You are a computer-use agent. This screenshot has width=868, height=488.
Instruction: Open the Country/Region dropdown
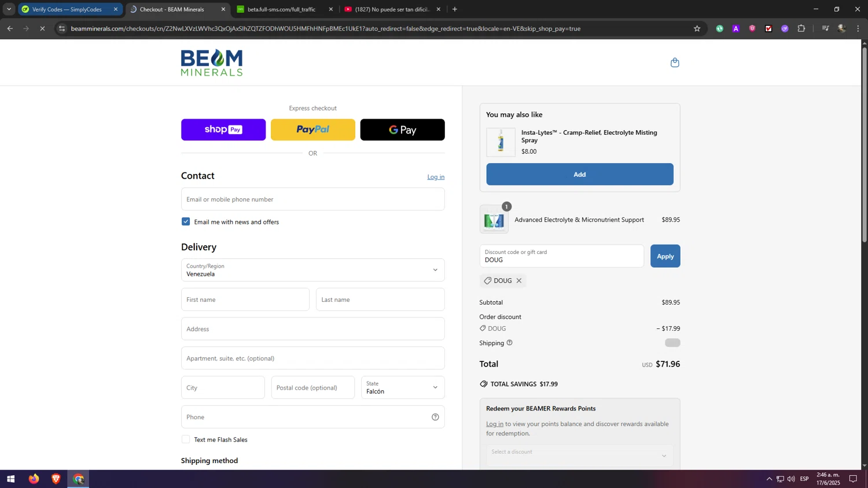tap(313, 270)
